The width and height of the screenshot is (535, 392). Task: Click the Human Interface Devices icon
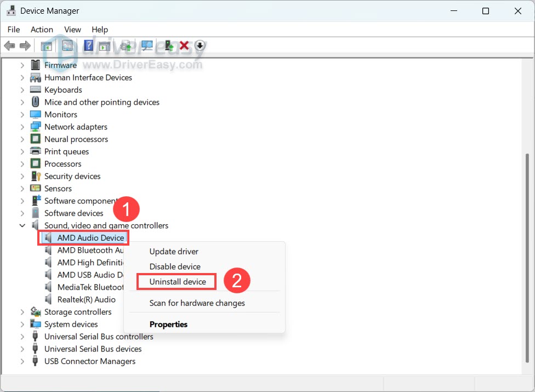pos(35,77)
